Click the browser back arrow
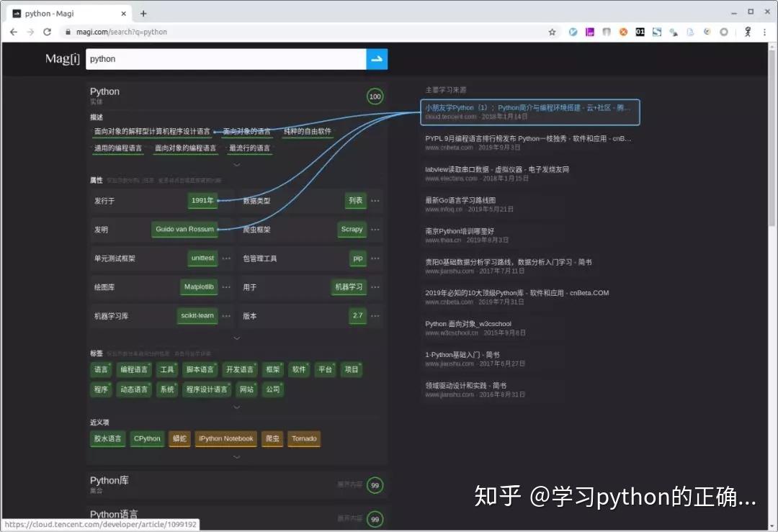The image size is (778, 532). coord(14,32)
